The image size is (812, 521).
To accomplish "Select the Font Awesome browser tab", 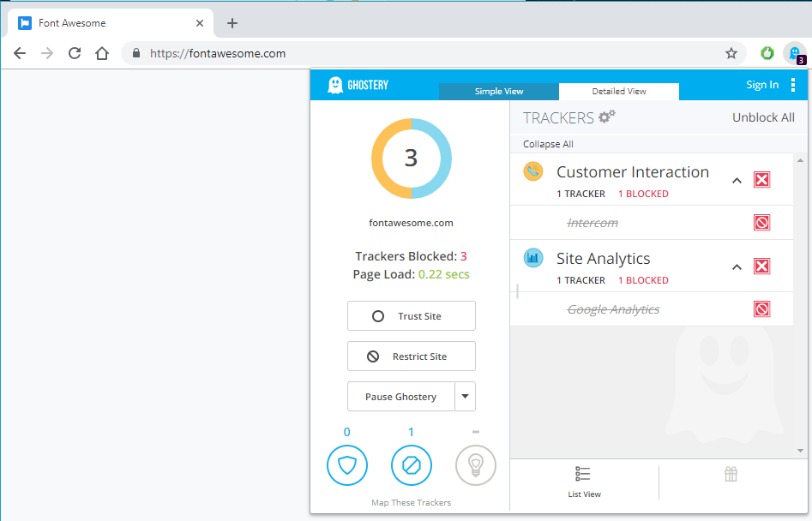I will [111, 23].
